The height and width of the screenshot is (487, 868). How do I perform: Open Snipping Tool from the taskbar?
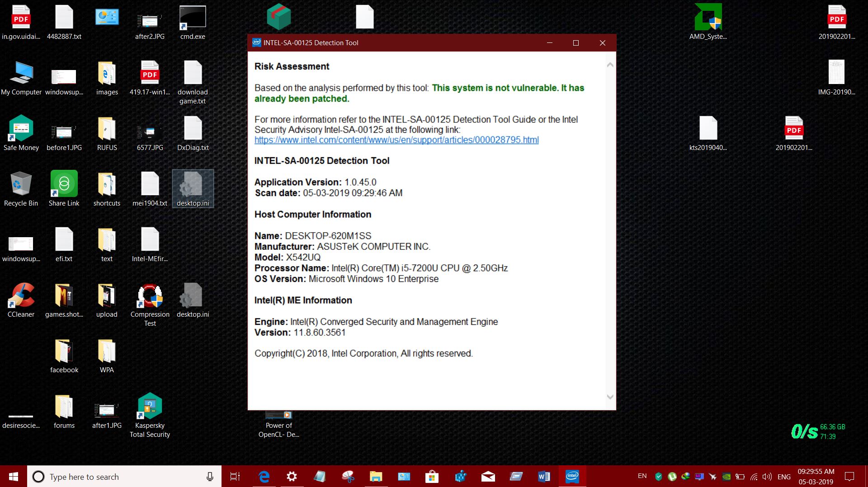click(349, 476)
